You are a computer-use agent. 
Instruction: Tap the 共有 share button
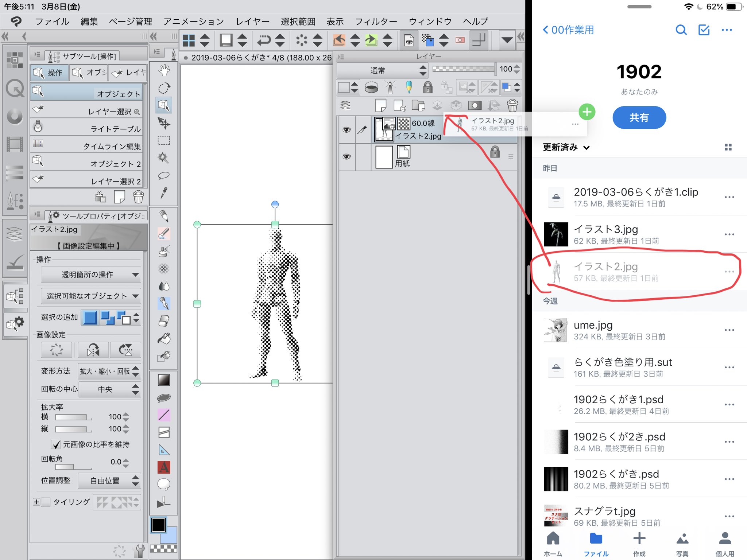[x=639, y=117]
